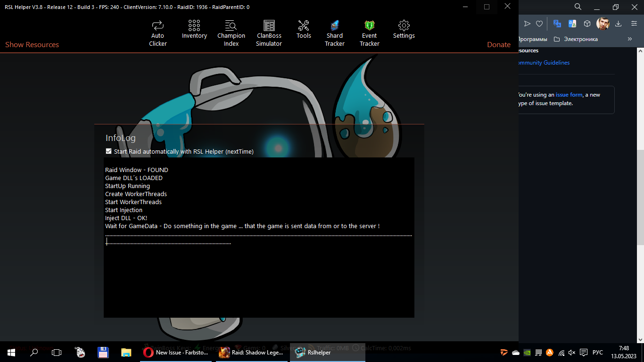The height and width of the screenshot is (362, 644).
Task: Open the Event Tracker
Action: (x=369, y=33)
